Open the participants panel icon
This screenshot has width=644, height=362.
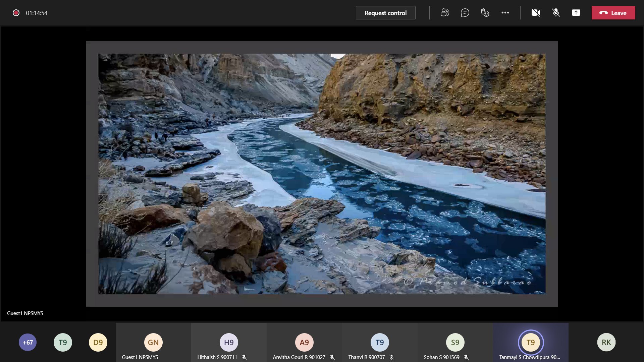(445, 13)
